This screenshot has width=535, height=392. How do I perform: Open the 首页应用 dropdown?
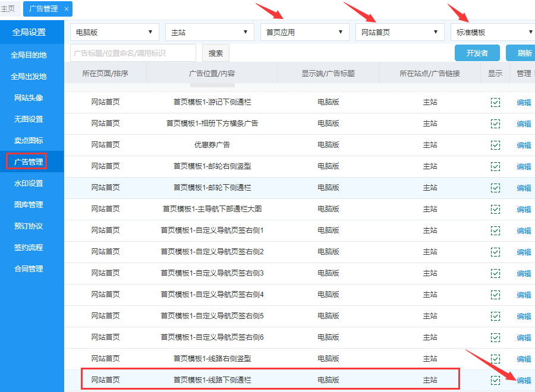pos(304,32)
